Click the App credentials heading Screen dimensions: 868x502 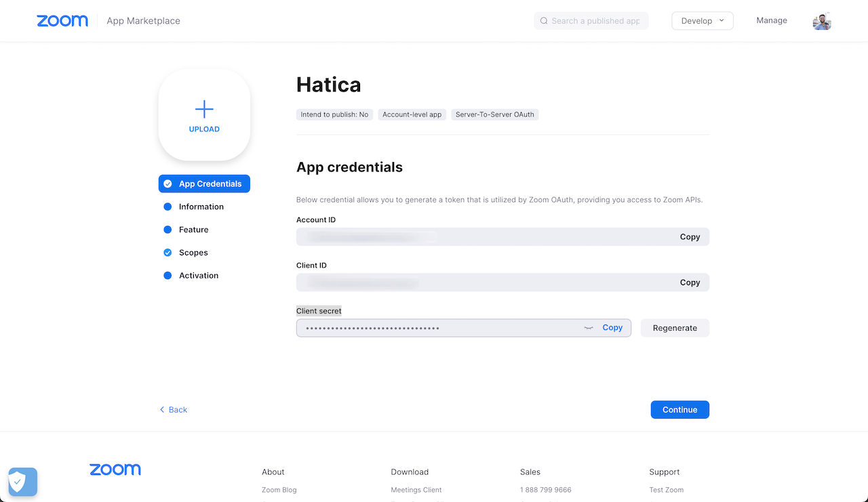coord(349,167)
